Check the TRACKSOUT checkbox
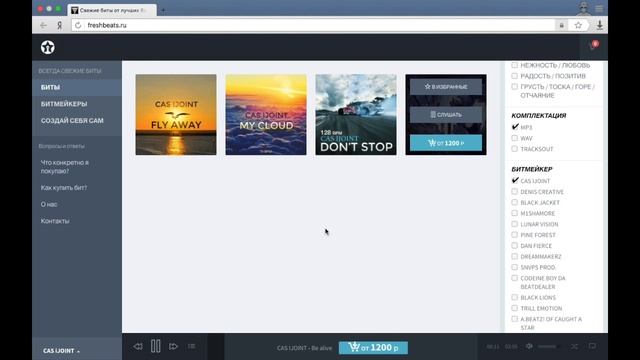The image size is (640, 360). click(515, 149)
